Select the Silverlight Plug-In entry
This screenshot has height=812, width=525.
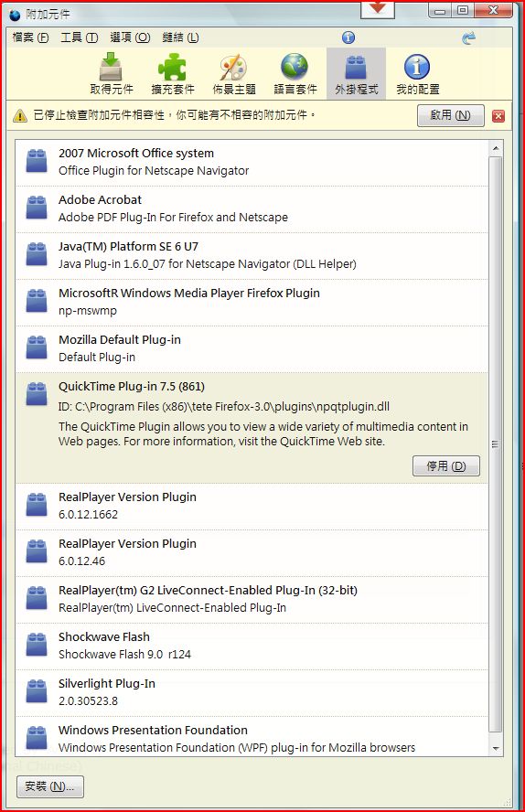pyautogui.click(x=252, y=693)
